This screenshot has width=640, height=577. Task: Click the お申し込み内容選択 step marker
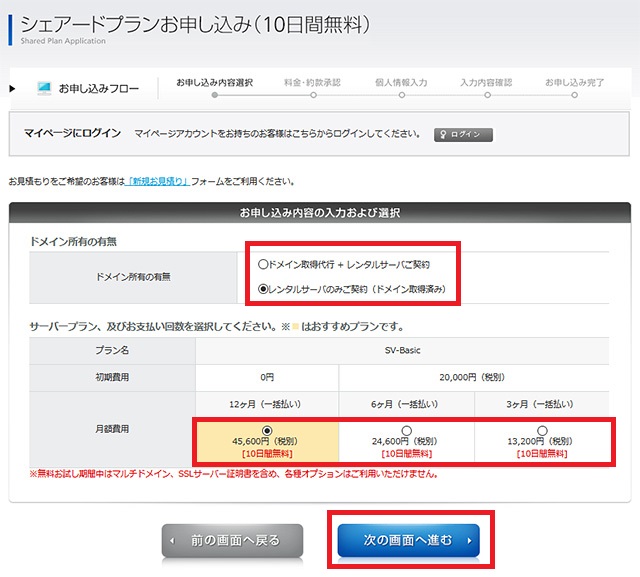pos(215,95)
